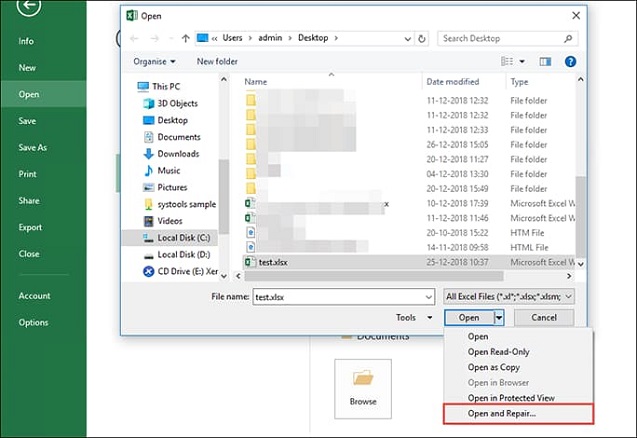Image resolution: width=637 pixels, height=438 pixels.
Task: Click the Excel icon of test.xlsx
Action: coord(250,262)
